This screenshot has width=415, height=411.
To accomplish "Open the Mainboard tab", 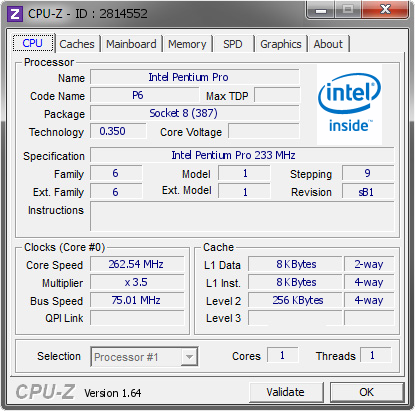I will click(131, 44).
